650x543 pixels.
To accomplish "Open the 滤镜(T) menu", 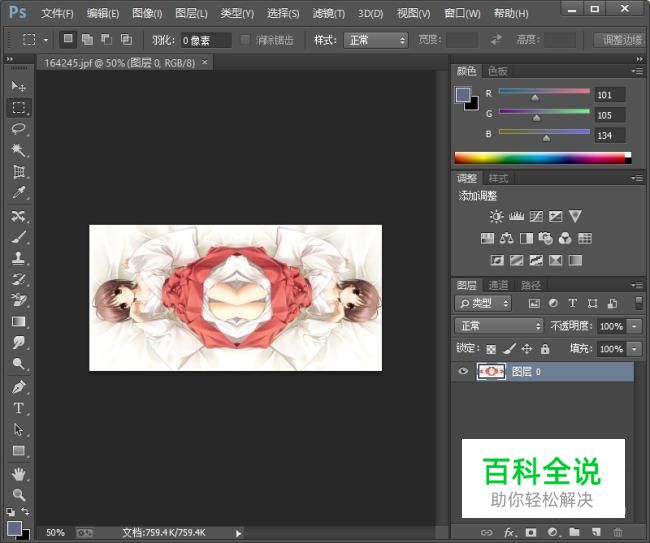I will [x=328, y=14].
